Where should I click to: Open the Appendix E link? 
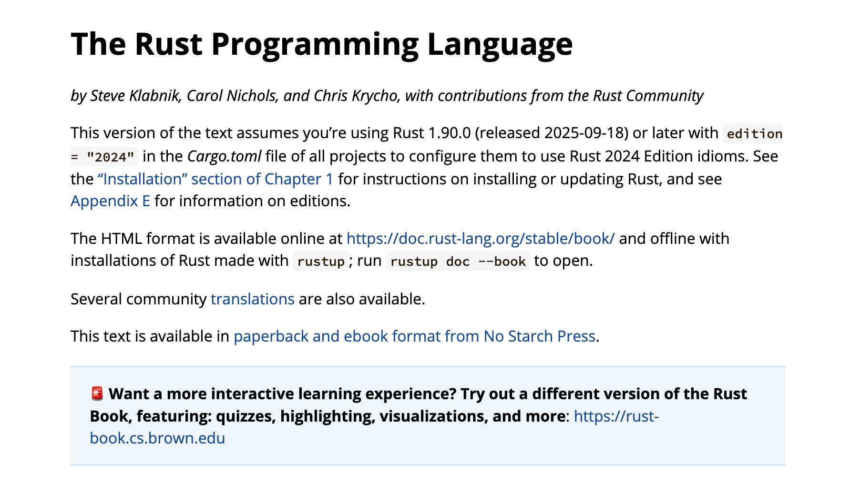pyautogui.click(x=111, y=201)
